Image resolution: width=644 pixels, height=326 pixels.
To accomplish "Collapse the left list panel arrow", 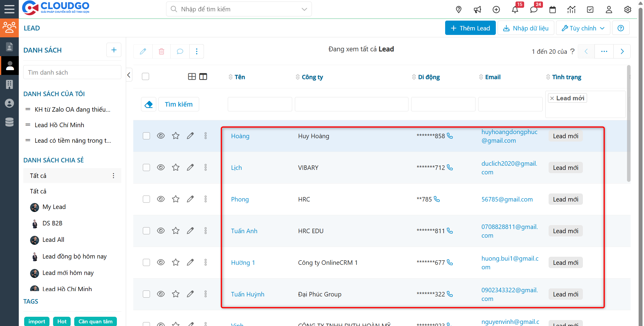I will 129,75.
